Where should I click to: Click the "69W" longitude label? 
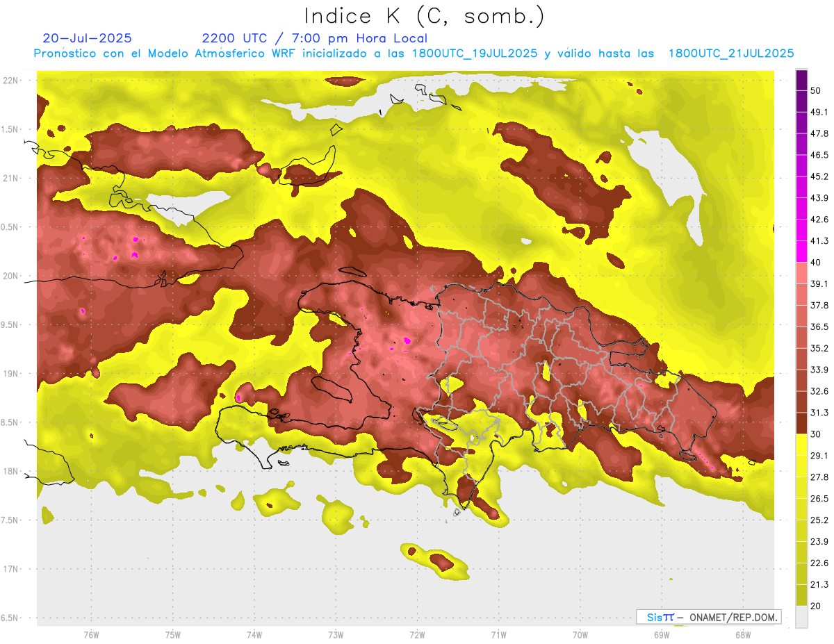[x=662, y=634]
